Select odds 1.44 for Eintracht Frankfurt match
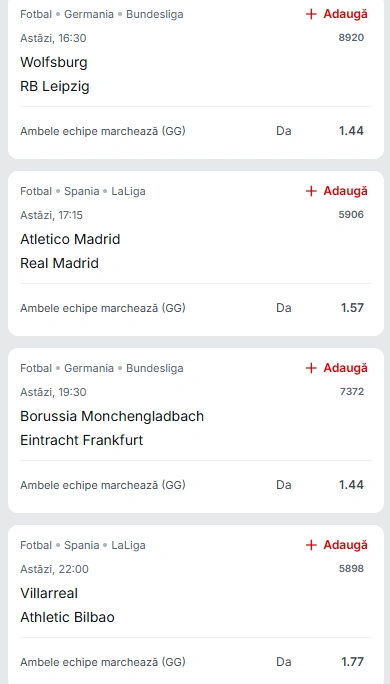The image size is (390, 684). (x=351, y=485)
